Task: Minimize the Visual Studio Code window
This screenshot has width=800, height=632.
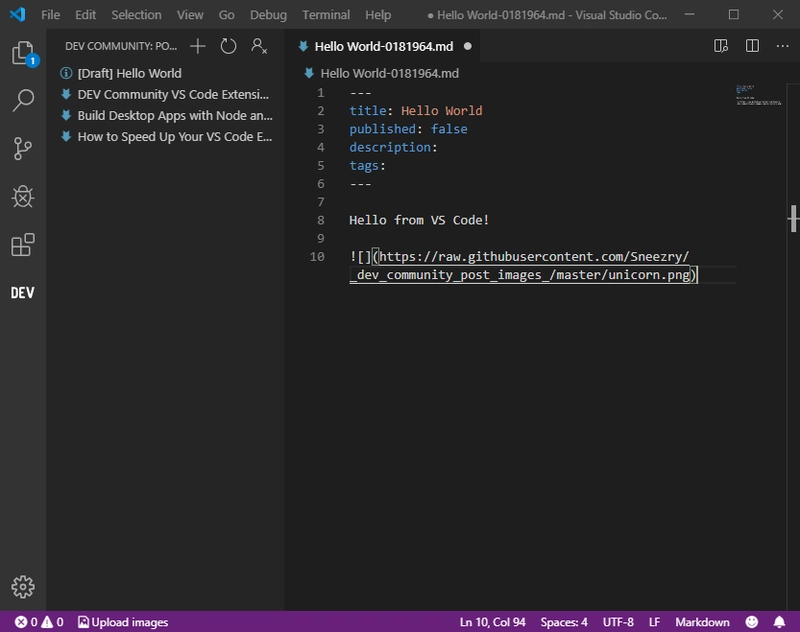Action: click(x=690, y=15)
